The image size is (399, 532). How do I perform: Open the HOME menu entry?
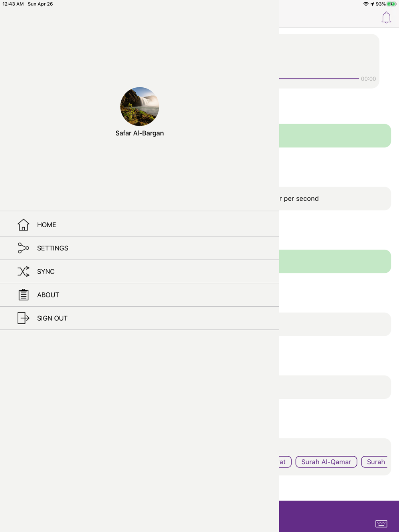click(140, 225)
